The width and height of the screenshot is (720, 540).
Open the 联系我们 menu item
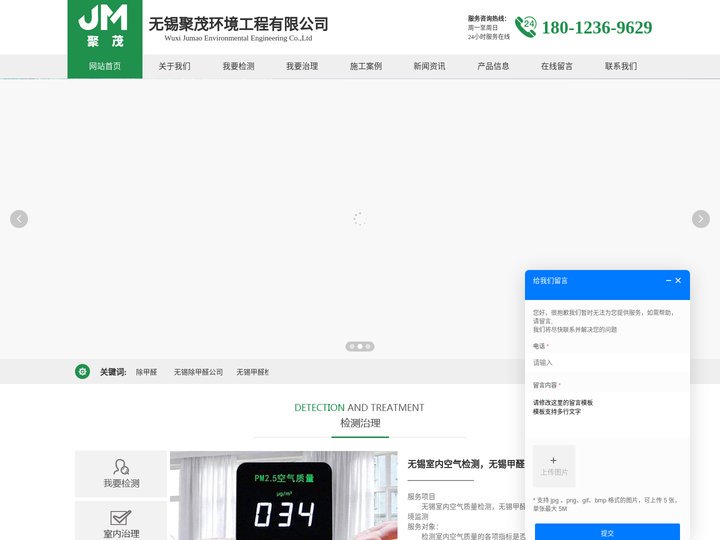[621, 66]
